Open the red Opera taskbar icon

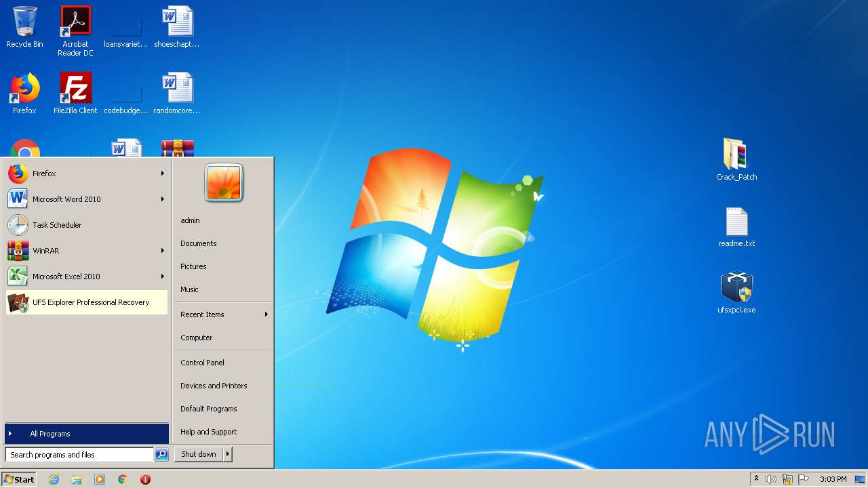145,479
